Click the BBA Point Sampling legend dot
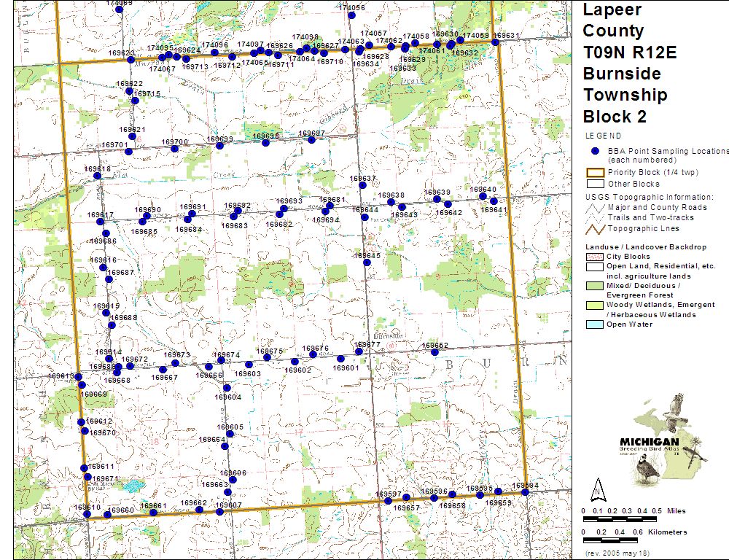The width and height of the screenshot is (729, 560). click(595, 151)
